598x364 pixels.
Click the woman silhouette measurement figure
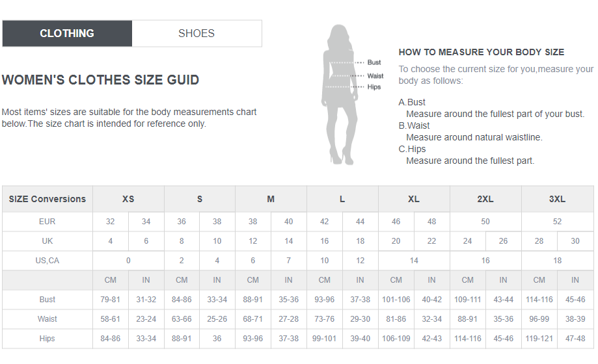(340, 94)
